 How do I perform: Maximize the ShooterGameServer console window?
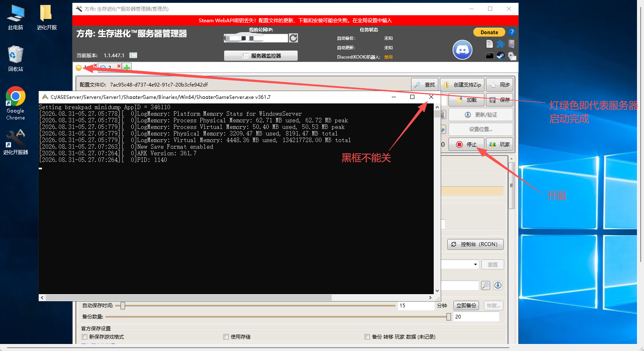pos(412,97)
